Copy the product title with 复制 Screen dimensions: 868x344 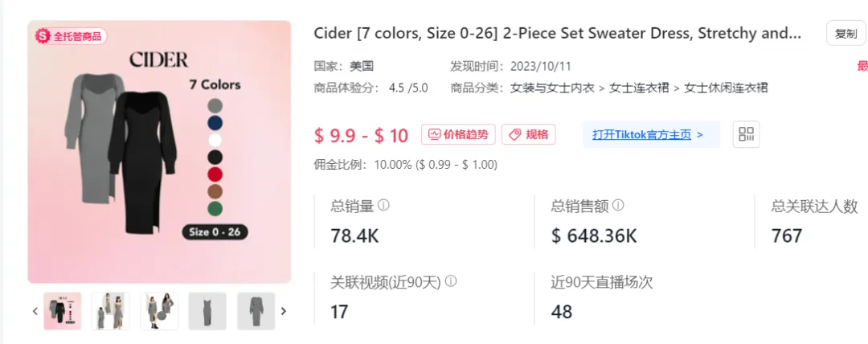(x=845, y=34)
